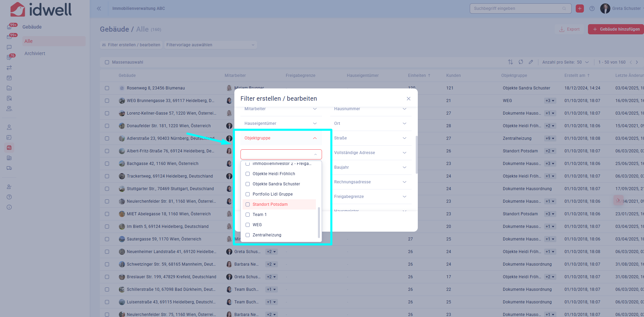
Task: Check the Standort Potsdam option
Action: click(x=248, y=204)
